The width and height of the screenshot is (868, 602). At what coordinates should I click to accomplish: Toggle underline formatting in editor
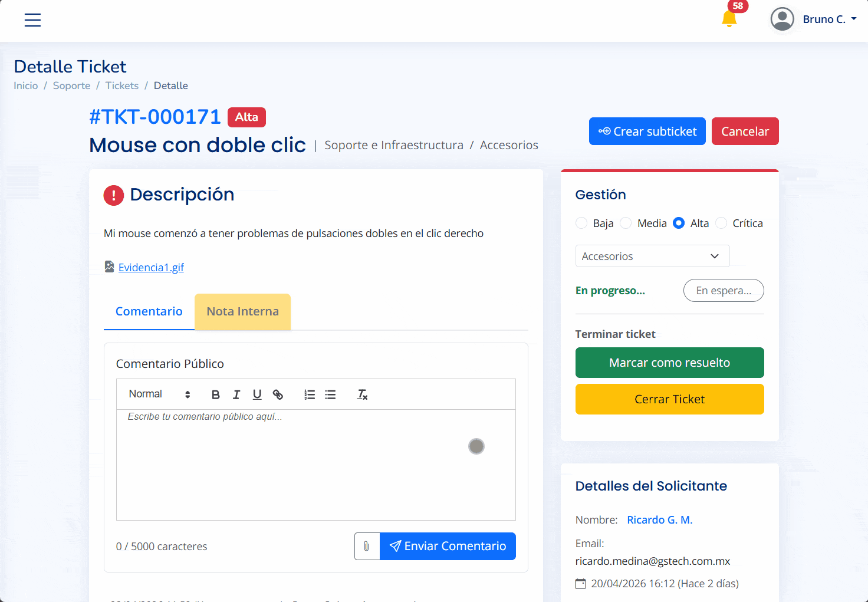(x=257, y=394)
